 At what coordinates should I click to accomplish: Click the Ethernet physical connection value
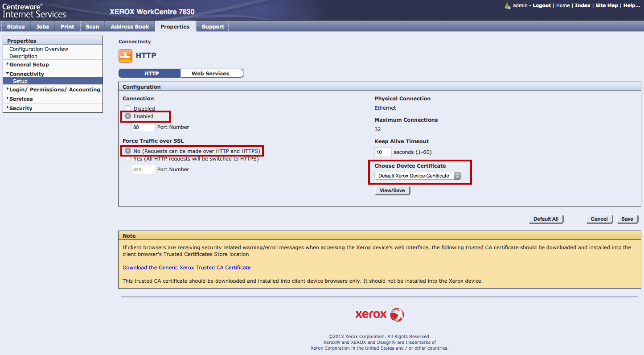click(385, 108)
